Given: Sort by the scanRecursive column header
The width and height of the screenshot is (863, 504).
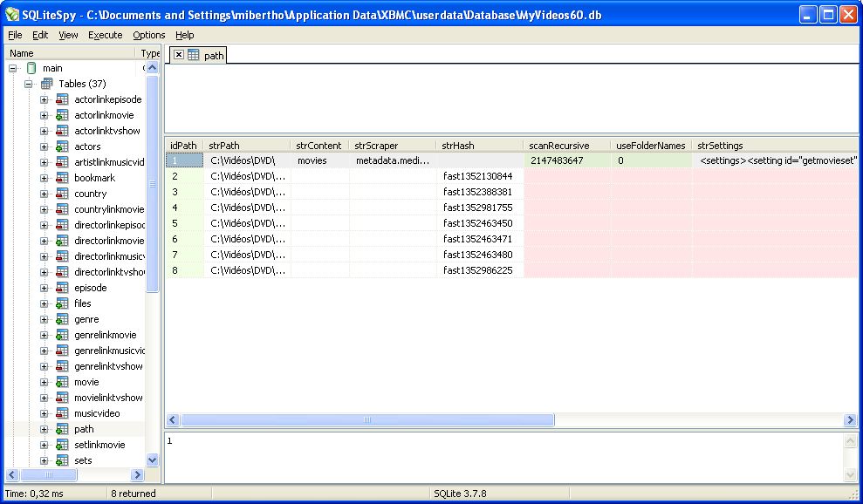Looking at the screenshot, I should click(x=567, y=146).
